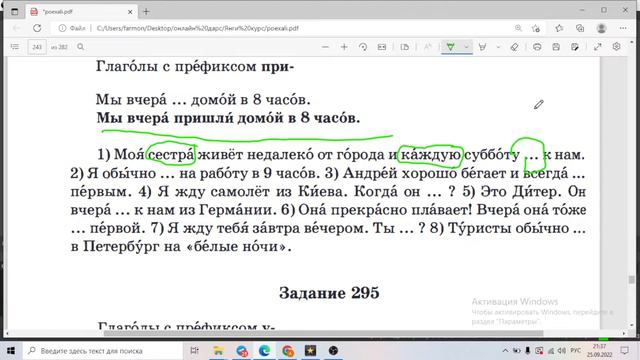
Task: Show hidden system tray icons
Action: tap(505, 351)
